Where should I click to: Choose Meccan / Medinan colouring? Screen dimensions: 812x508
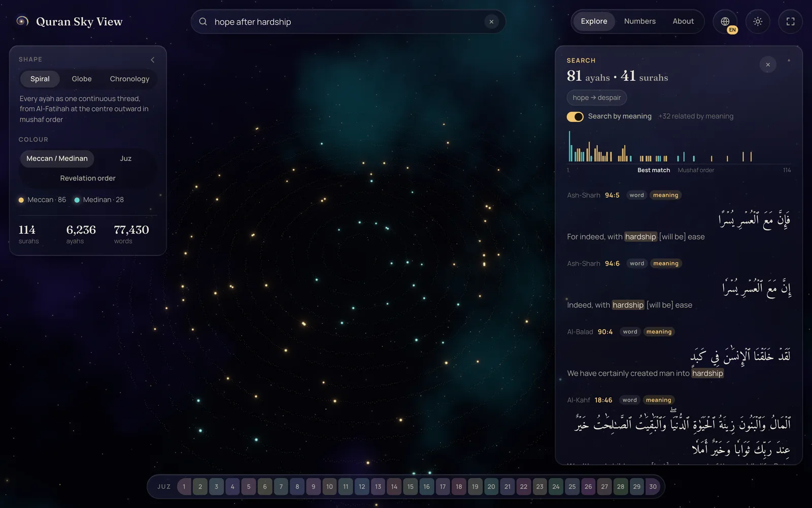pyautogui.click(x=57, y=158)
